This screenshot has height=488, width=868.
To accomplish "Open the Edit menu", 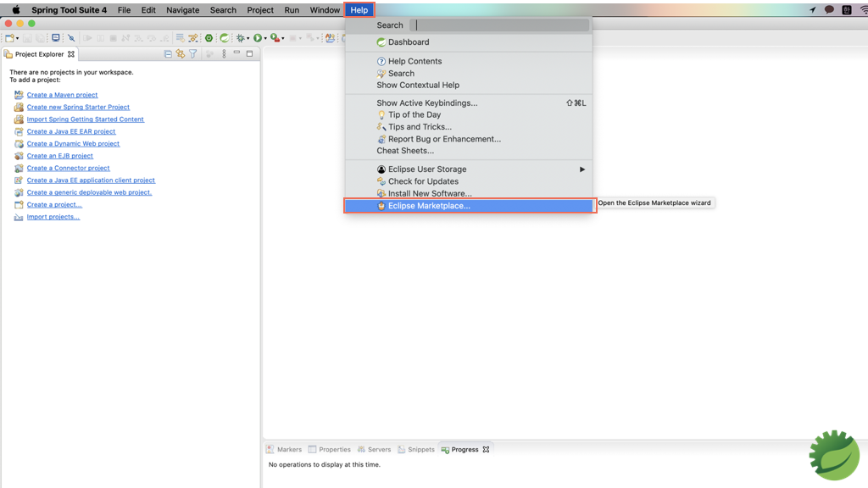I will click(x=148, y=10).
